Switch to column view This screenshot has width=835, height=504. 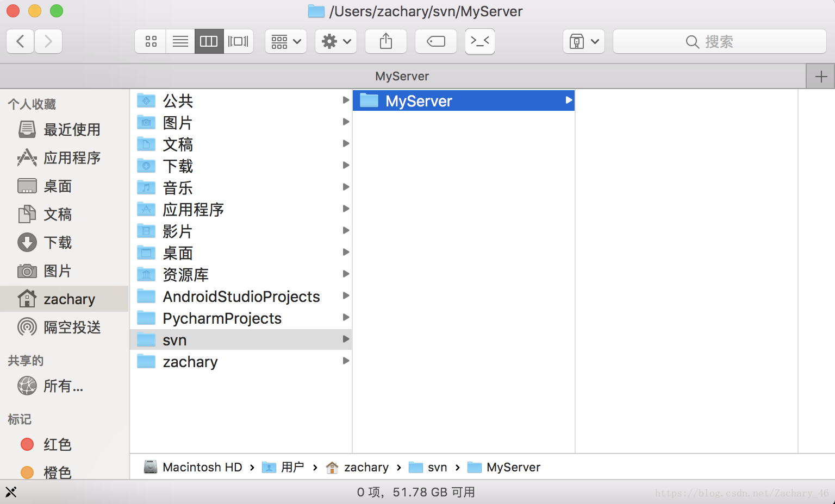[x=209, y=41]
